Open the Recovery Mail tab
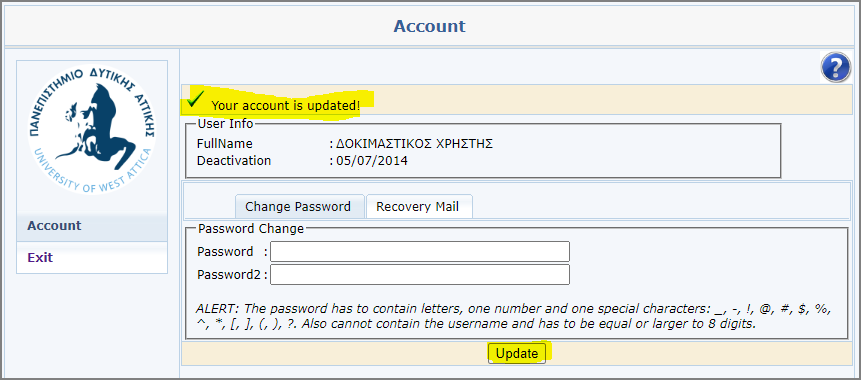Viewport: 861px width, 380px height. [418, 206]
